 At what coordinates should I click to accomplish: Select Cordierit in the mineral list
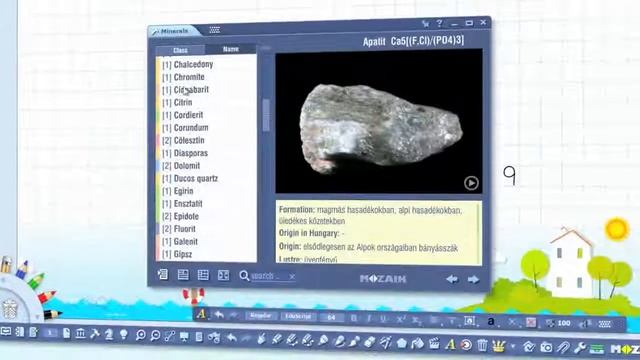tap(182, 115)
